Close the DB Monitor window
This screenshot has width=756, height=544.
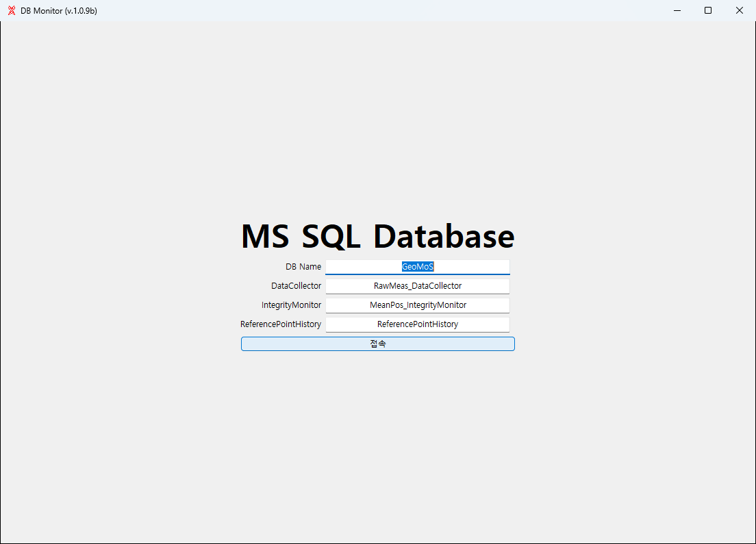[739, 10]
